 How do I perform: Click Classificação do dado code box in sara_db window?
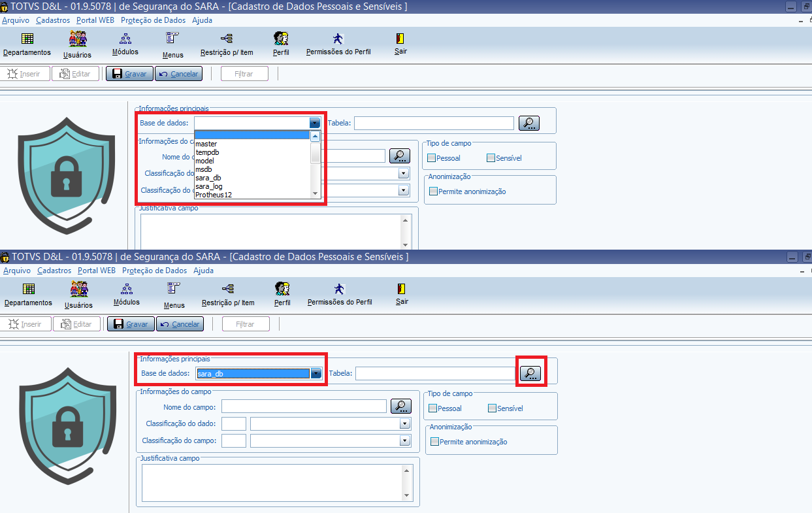[234, 423]
